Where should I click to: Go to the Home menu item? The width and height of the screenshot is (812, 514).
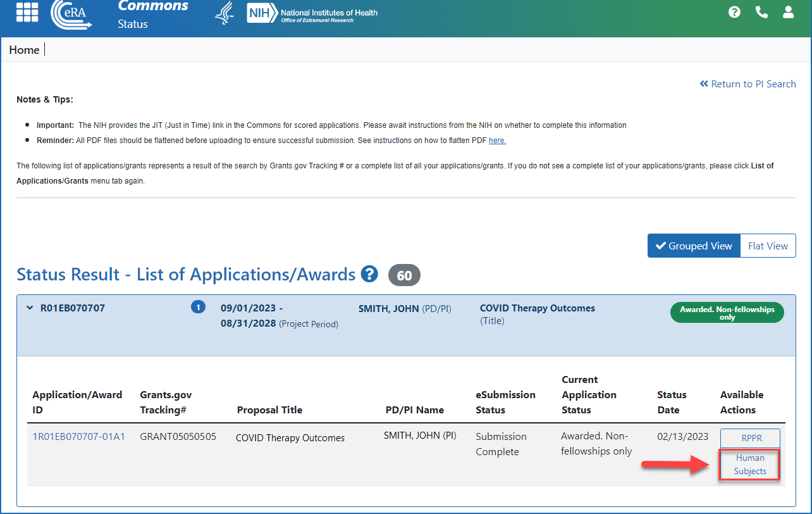24,49
